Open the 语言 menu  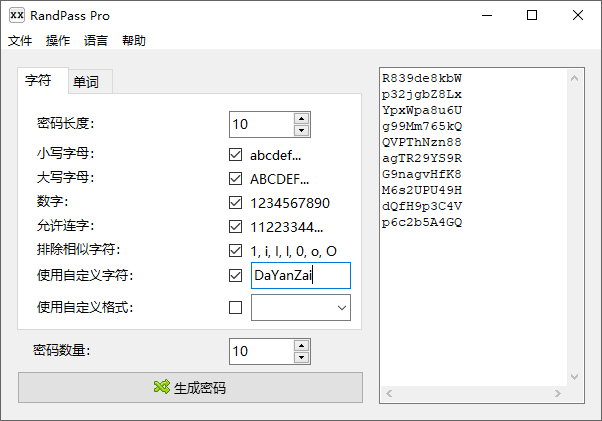[x=96, y=40]
